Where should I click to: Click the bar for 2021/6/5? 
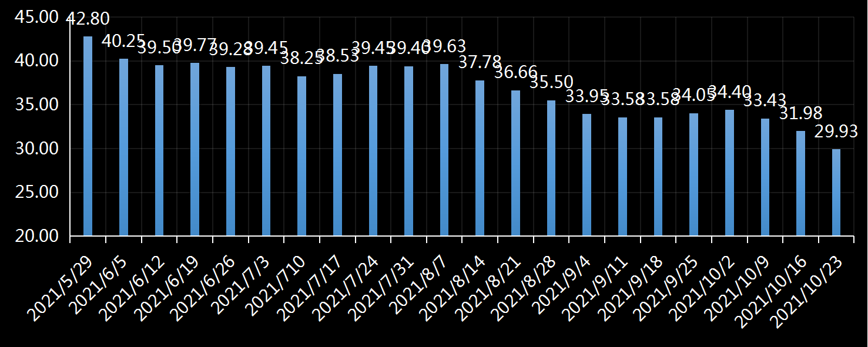(x=123, y=147)
